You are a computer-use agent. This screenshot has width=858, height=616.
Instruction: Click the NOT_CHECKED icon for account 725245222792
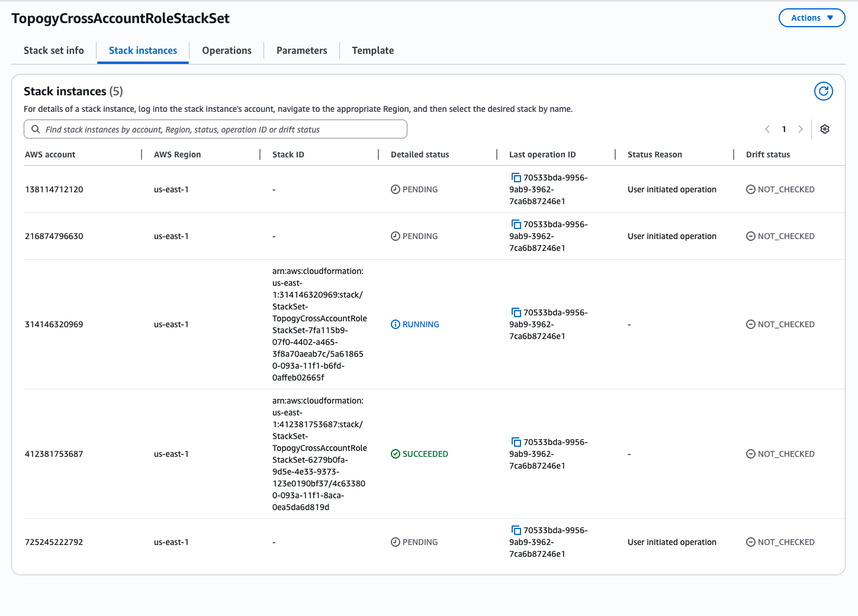(x=751, y=542)
